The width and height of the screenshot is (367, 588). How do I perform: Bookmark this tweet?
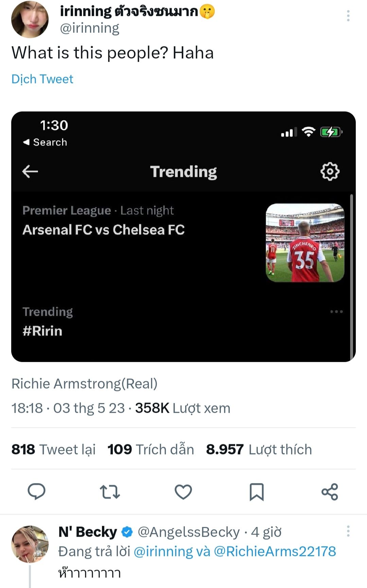(257, 492)
